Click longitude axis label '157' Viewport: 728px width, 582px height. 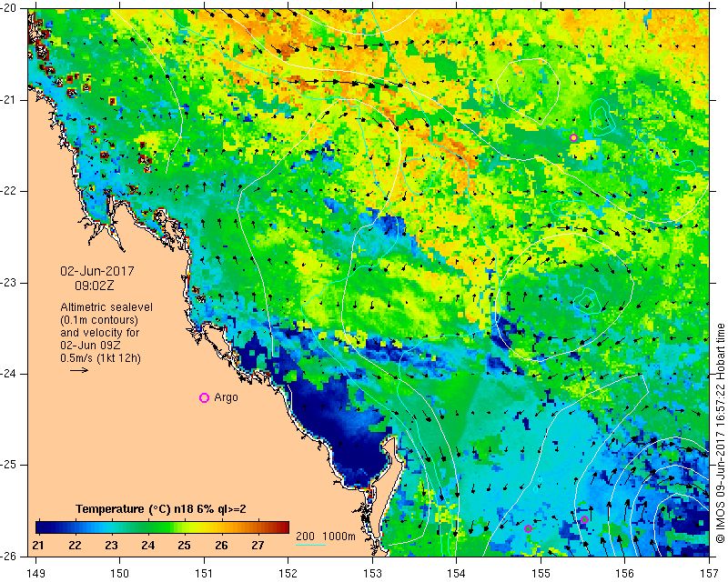710,574
